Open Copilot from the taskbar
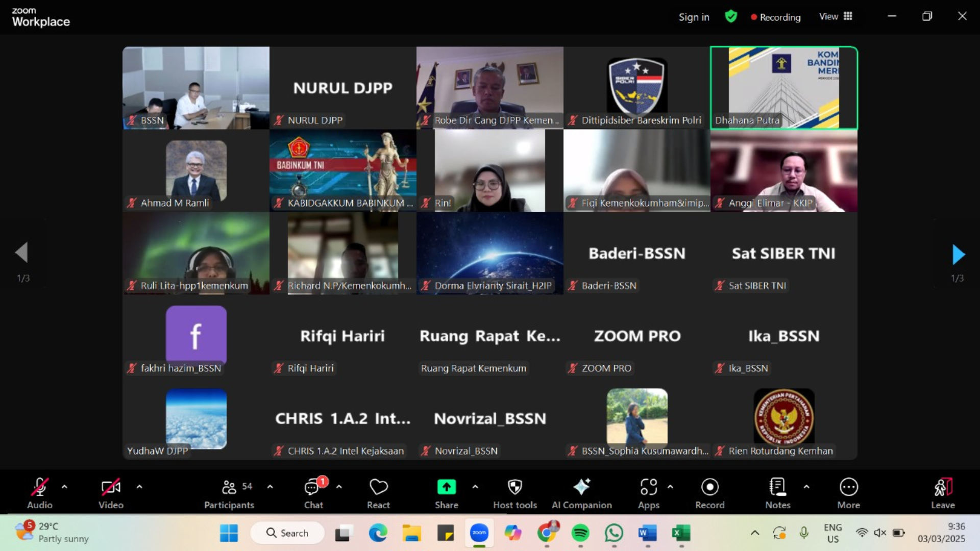 coord(512,533)
